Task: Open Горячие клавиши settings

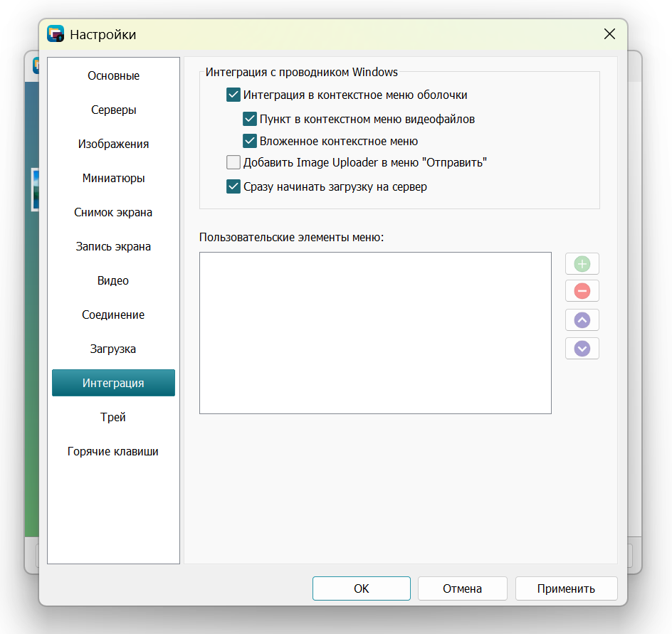Action: point(114,452)
